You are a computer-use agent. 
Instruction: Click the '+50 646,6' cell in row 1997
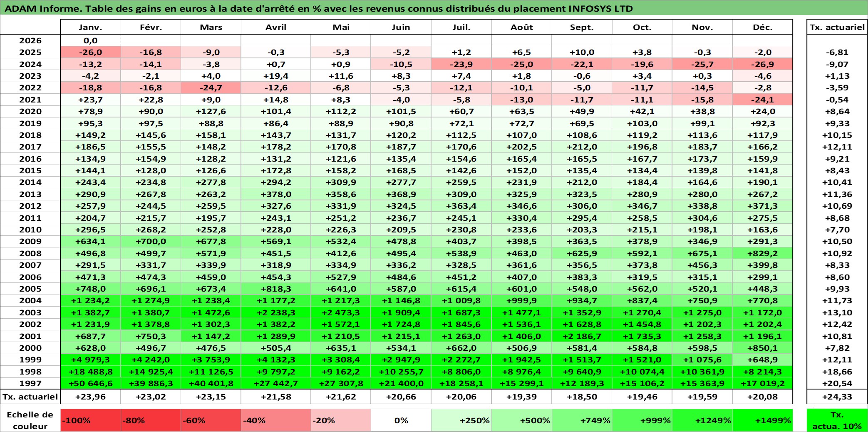point(91,384)
